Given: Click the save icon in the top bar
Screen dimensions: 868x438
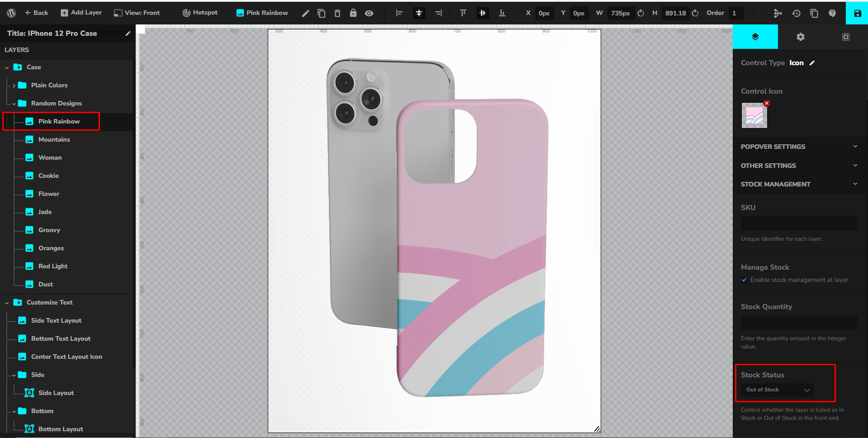Looking at the screenshot, I should [857, 13].
